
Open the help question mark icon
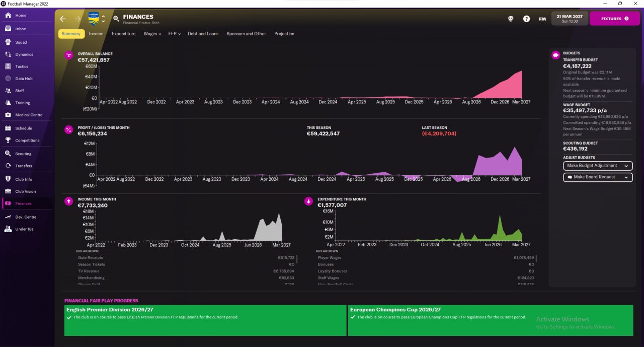[x=526, y=19]
